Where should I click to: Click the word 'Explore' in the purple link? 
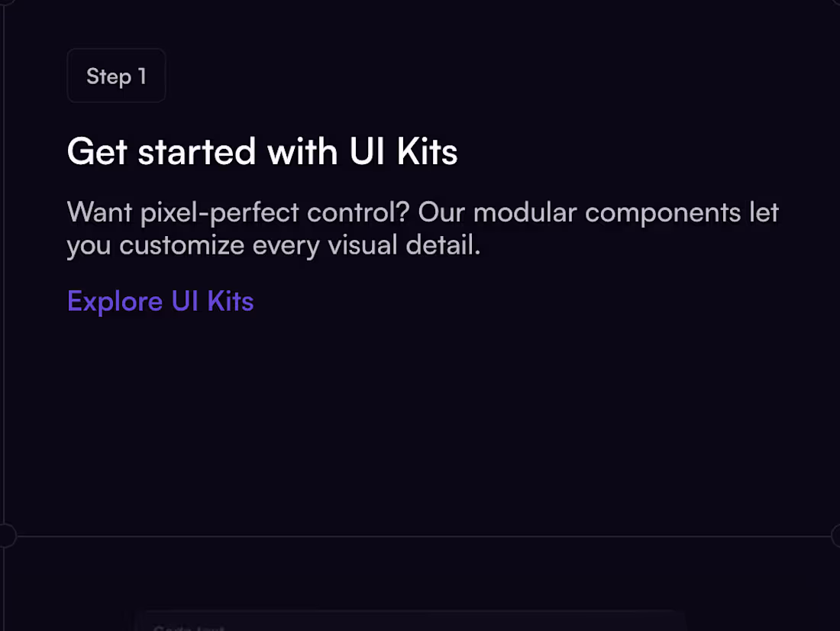(x=115, y=301)
